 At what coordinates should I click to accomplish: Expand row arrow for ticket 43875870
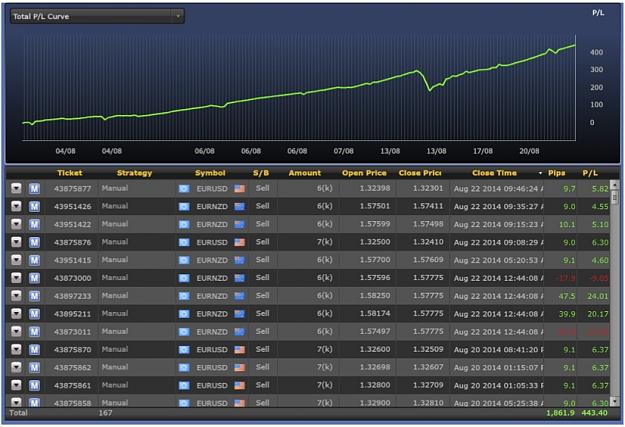(16, 350)
